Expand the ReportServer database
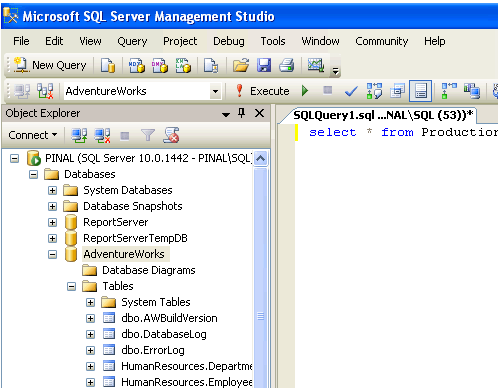 [52, 222]
